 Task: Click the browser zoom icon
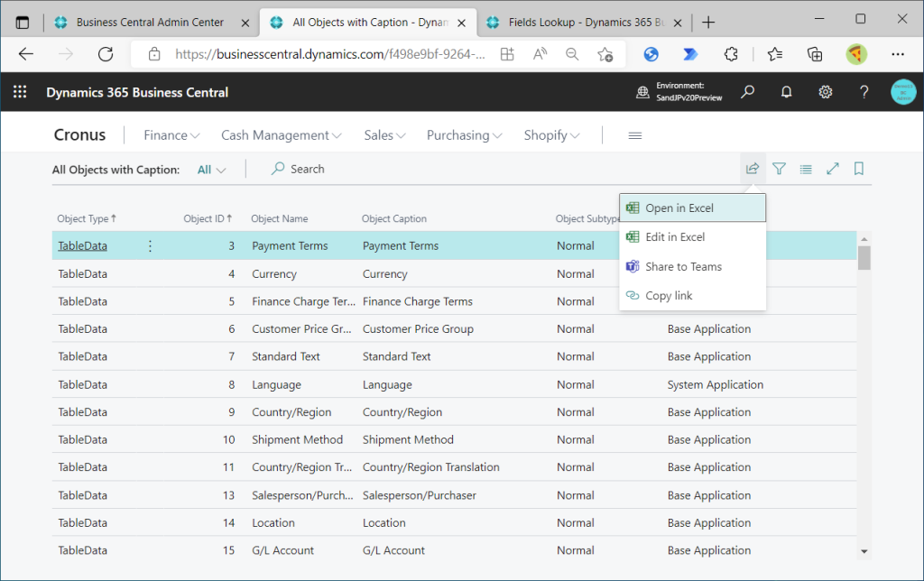coord(572,54)
